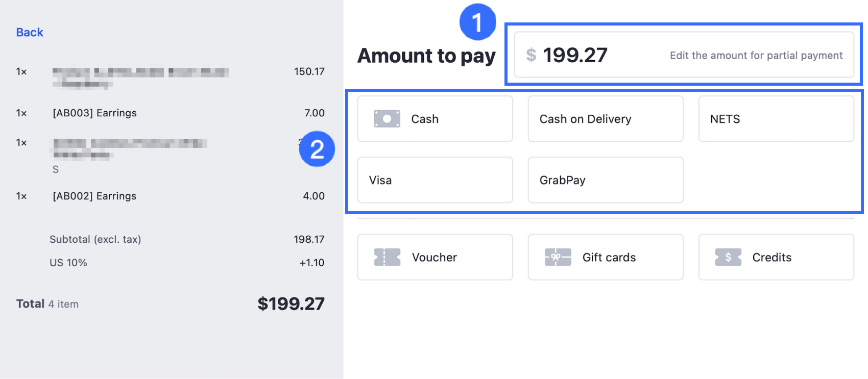The width and height of the screenshot is (868, 379).
Task: Select the Voucher ticket icon
Action: (x=387, y=257)
